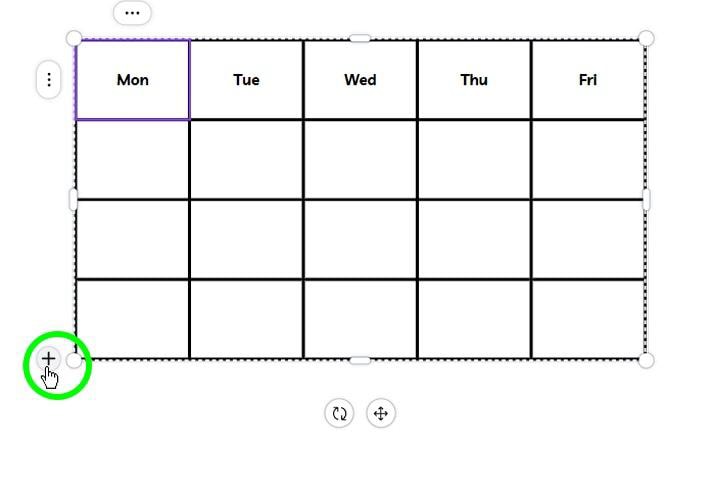Click the top-right corner resize handle

[646, 39]
